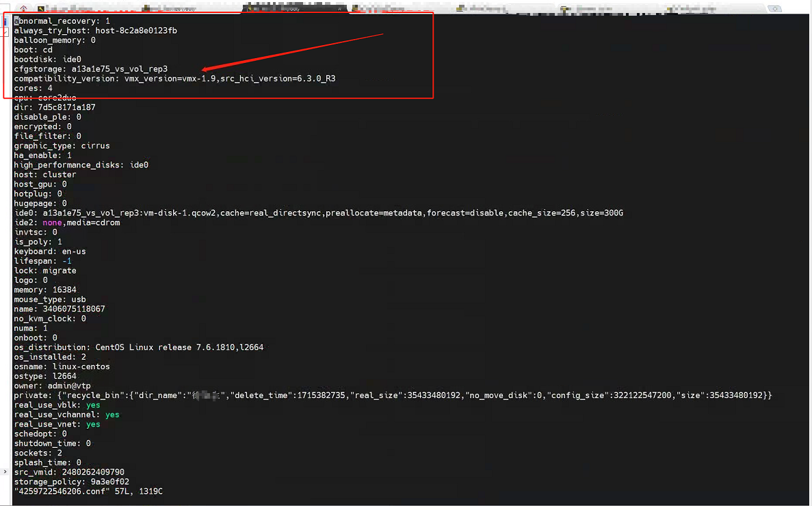Click the 'storage_policy: 9a3e0f02' line

click(71, 481)
